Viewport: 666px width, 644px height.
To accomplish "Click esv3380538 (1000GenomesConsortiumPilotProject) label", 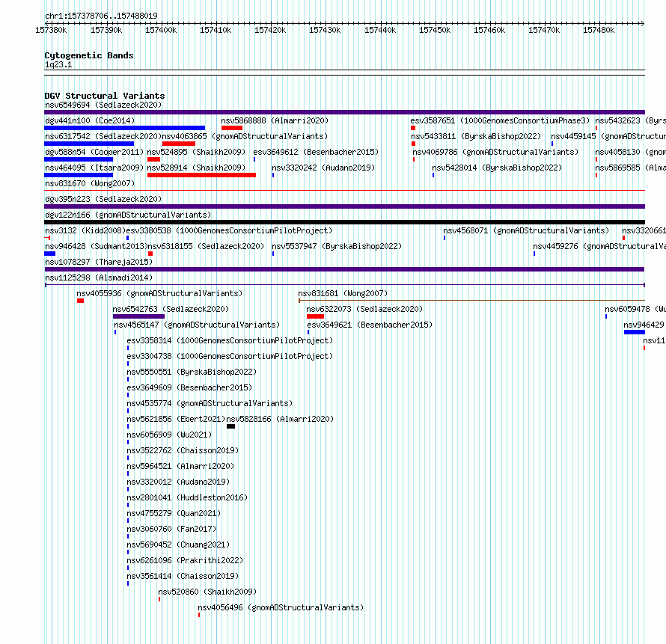I will (229, 230).
